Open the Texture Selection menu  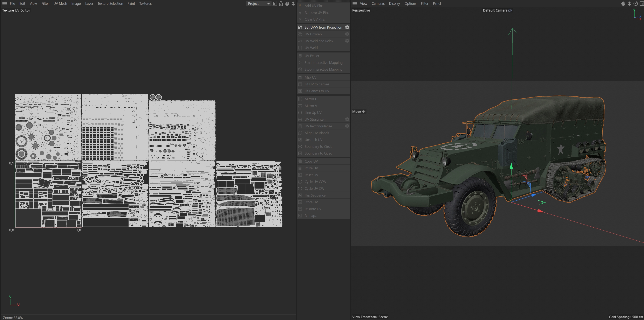tap(110, 3)
